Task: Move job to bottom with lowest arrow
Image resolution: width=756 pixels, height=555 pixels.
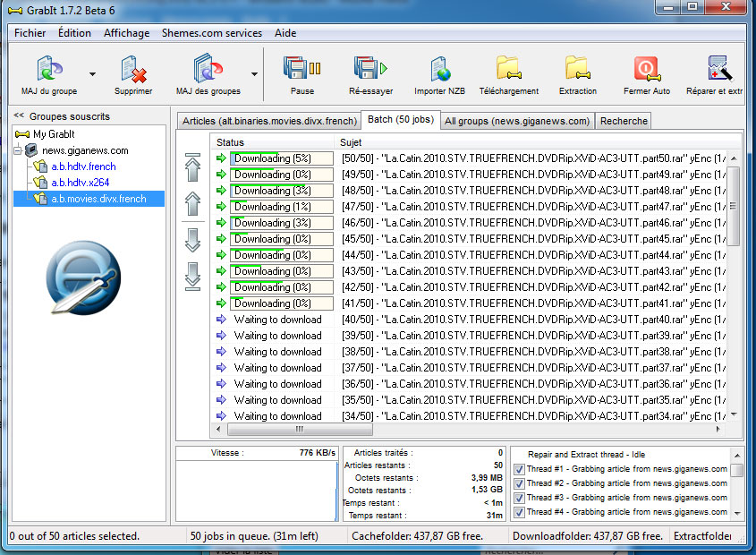Action: click(x=192, y=277)
